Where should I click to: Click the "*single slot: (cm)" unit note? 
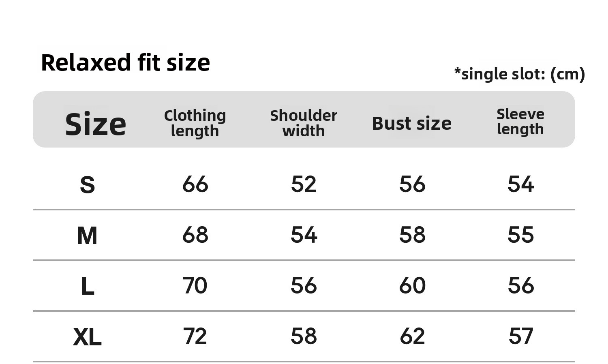[519, 74]
